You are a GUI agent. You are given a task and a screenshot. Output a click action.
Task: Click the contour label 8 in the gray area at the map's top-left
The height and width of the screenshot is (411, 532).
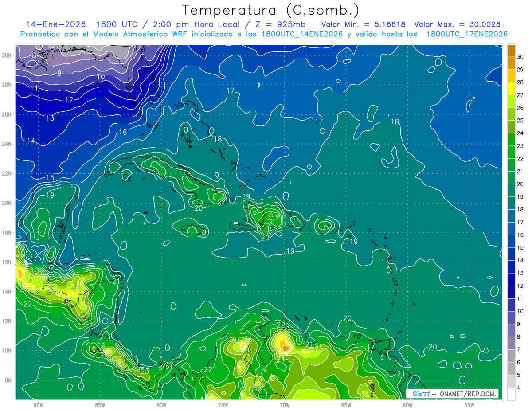click(34, 55)
